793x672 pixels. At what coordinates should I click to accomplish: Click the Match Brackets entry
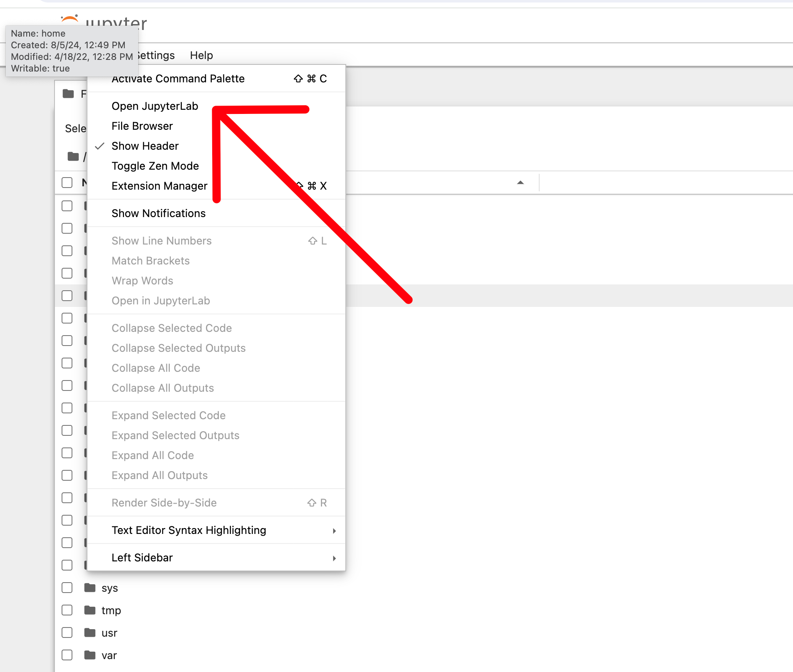pyautogui.click(x=216, y=261)
